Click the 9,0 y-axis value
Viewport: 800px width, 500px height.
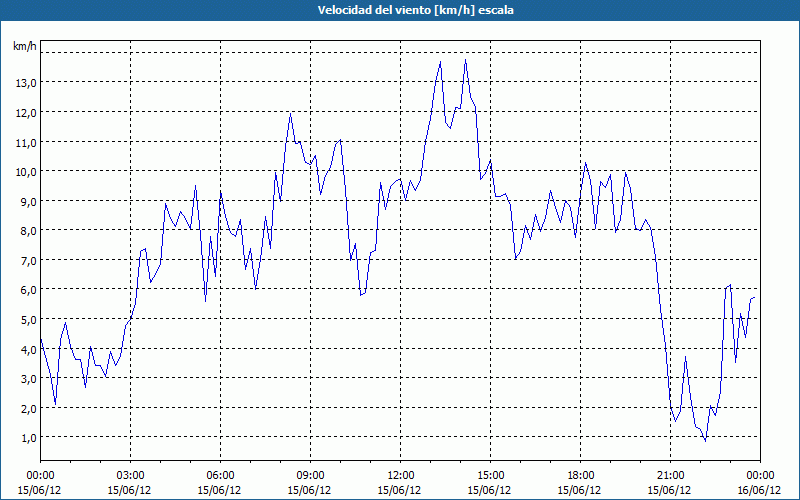click(28, 202)
